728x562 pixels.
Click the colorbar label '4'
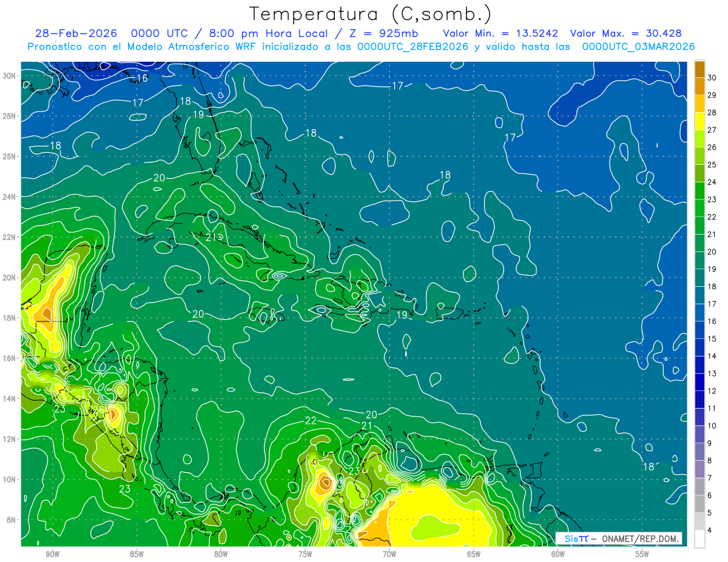coord(710,530)
